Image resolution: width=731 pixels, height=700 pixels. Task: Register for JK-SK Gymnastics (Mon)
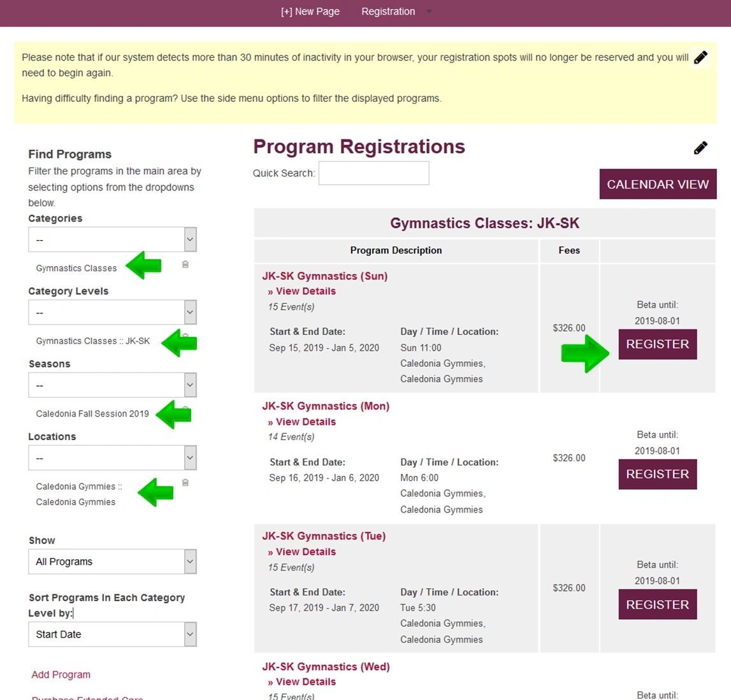coord(657,474)
